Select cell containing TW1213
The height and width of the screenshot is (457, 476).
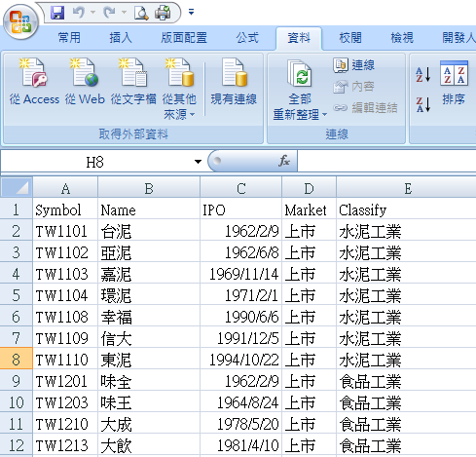(65, 445)
